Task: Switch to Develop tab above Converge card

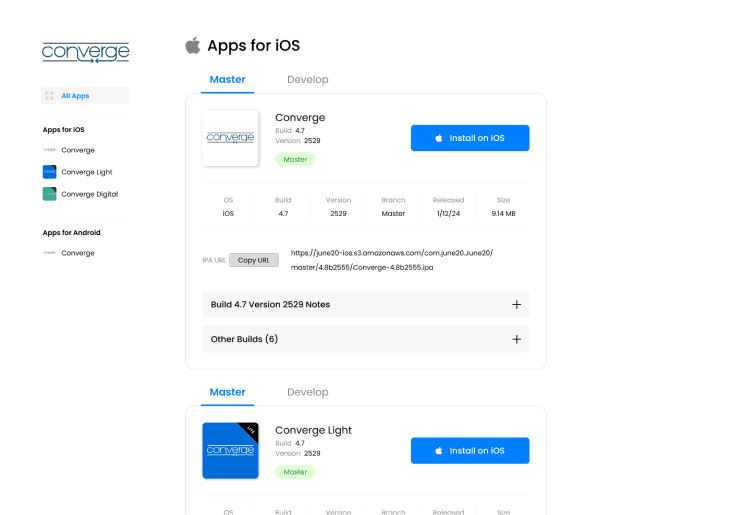Action: [308, 79]
